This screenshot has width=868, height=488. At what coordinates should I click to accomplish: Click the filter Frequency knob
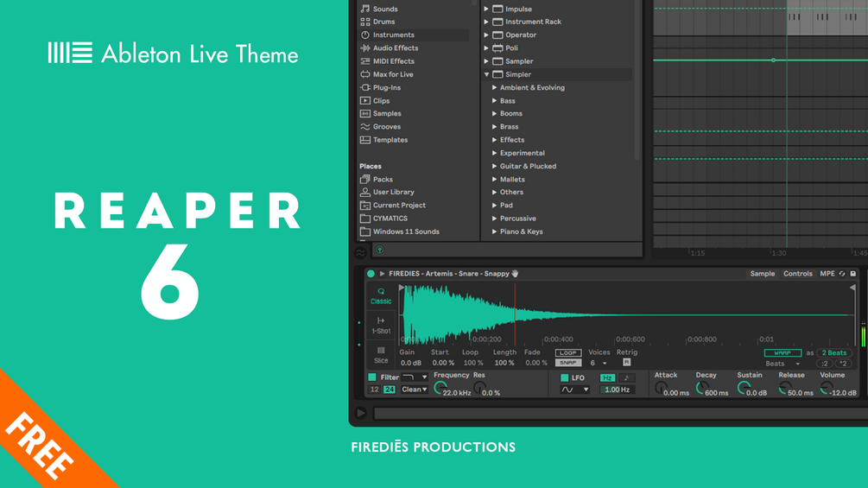tap(440, 388)
